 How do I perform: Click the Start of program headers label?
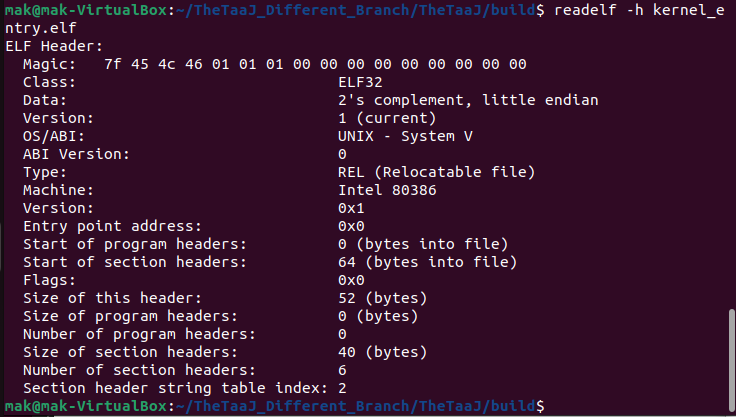135,244
